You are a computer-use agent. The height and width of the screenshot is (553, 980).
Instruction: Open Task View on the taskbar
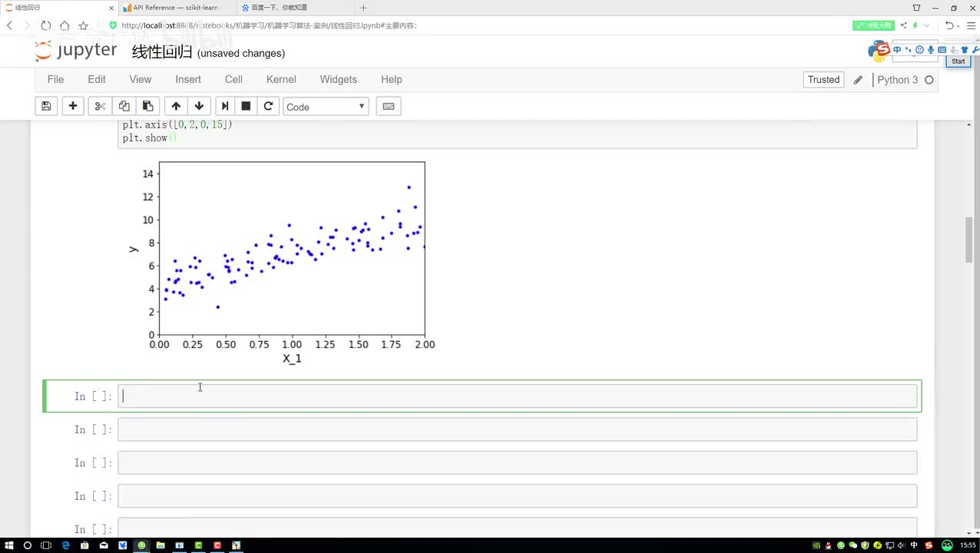pyautogui.click(x=46, y=545)
